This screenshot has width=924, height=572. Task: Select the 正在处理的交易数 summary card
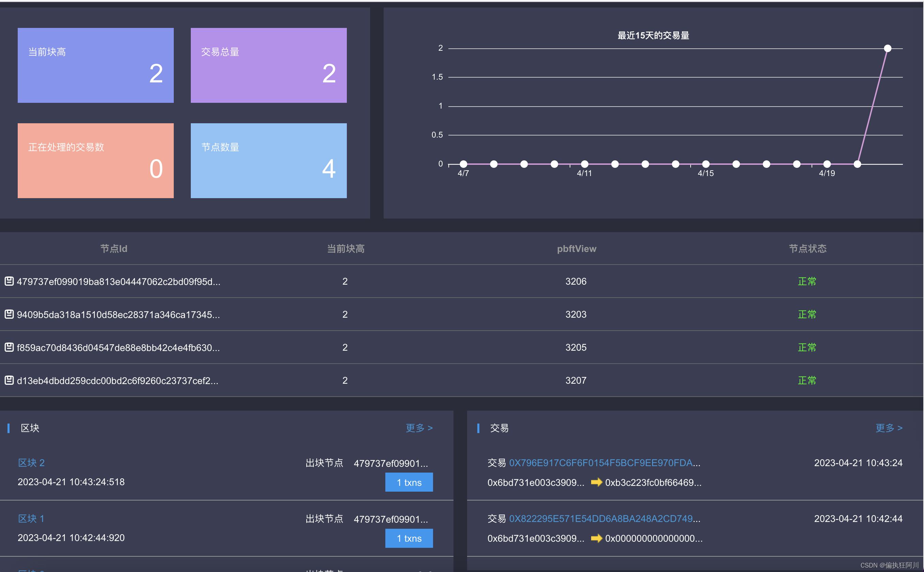pos(95,160)
